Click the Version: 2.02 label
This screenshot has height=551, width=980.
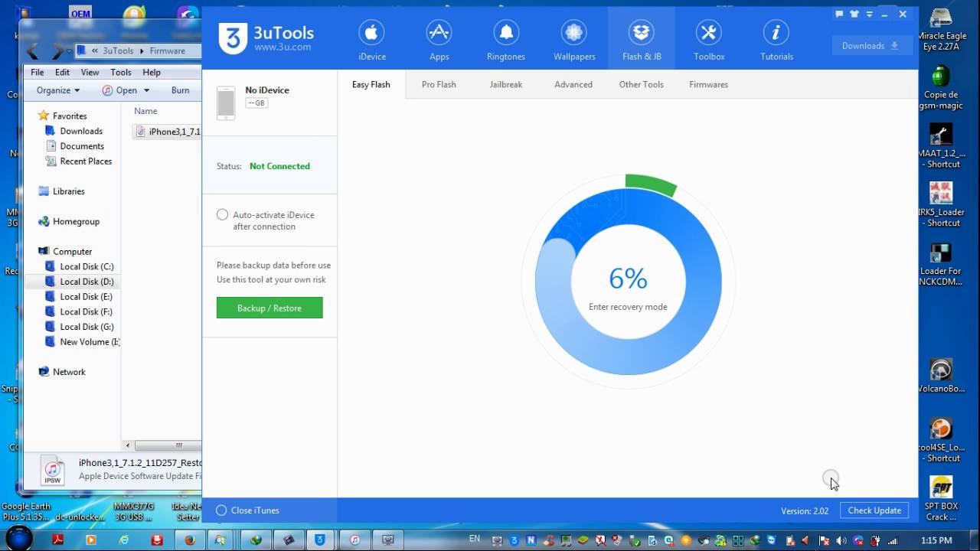(x=805, y=511)
